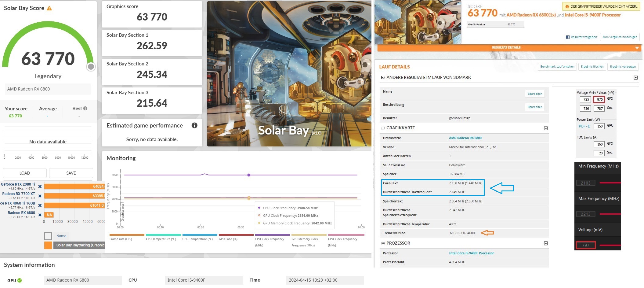Click Power Limit GPU field 150
Screen dimensions: 644x288
click(599, 126)
